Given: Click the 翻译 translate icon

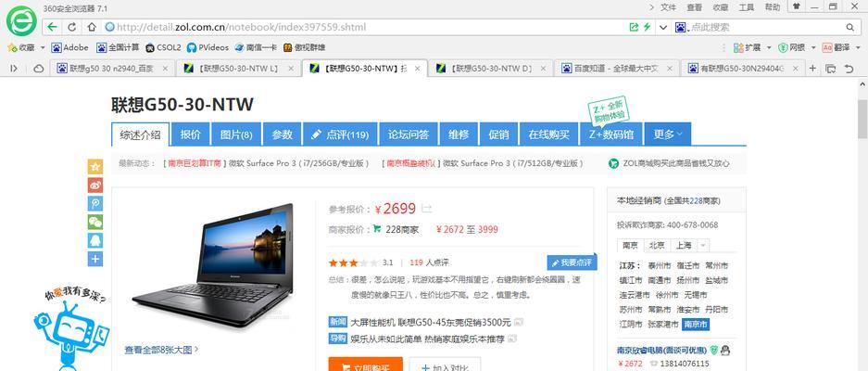Looking at the screenshot, I should (x=836, y=47).
